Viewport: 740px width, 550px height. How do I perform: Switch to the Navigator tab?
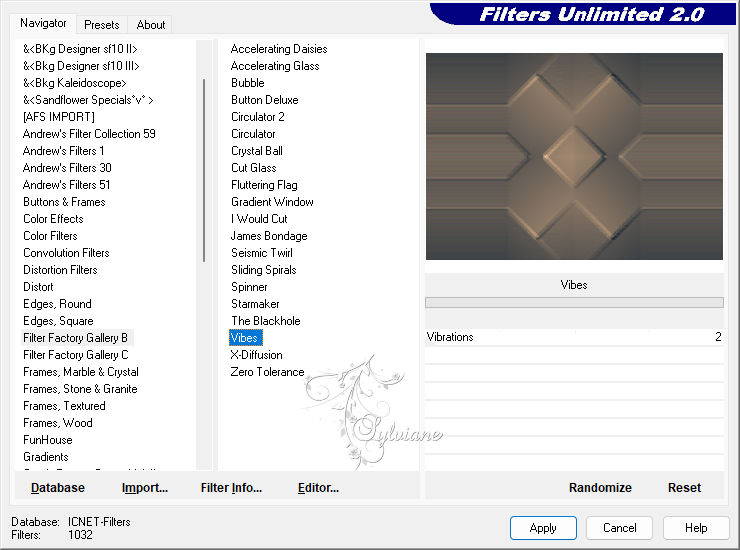pos(43,23)
